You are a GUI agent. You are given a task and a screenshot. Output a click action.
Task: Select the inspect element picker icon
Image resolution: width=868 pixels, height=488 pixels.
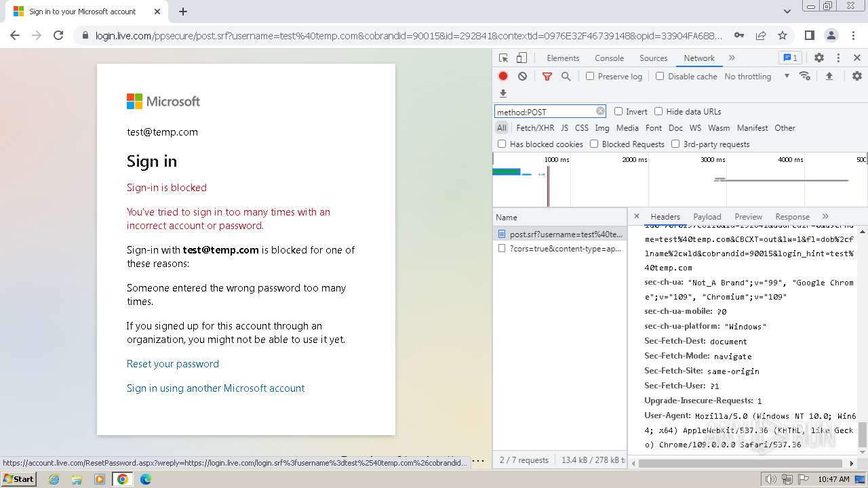pos(503,58)
